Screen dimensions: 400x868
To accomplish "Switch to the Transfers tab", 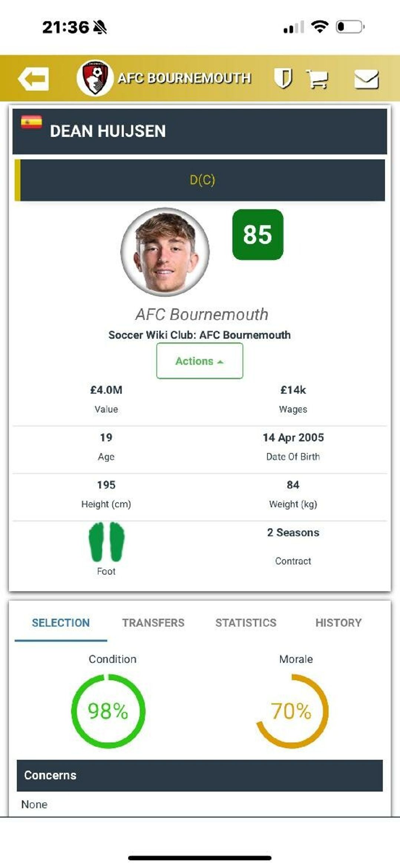I will (x=153, y=623).
